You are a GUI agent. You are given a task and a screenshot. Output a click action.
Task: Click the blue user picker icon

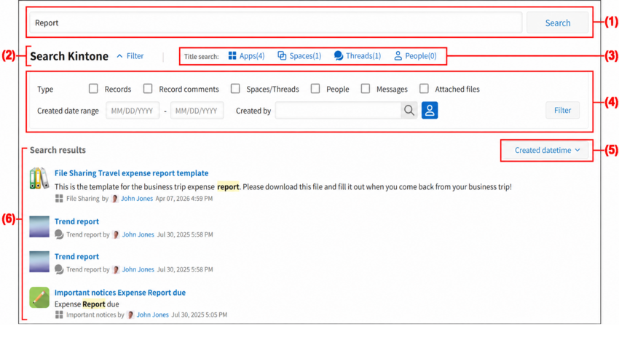pyautogui.click(x=430, y=110)
